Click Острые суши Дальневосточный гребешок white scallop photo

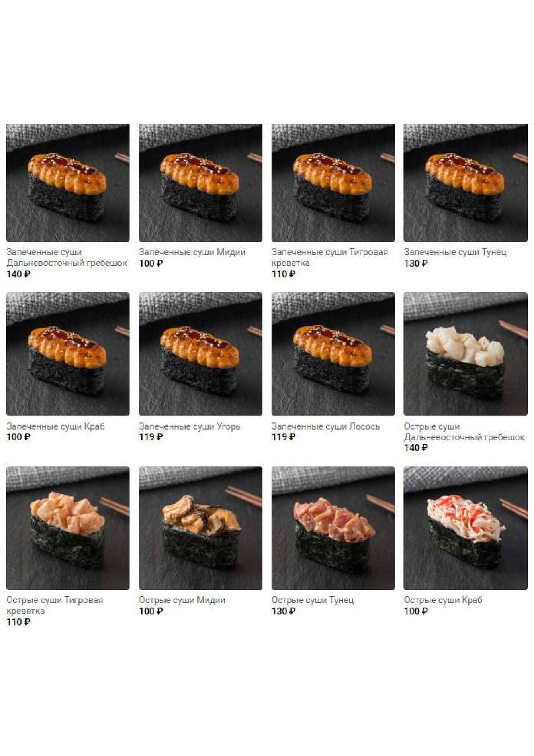466,354
